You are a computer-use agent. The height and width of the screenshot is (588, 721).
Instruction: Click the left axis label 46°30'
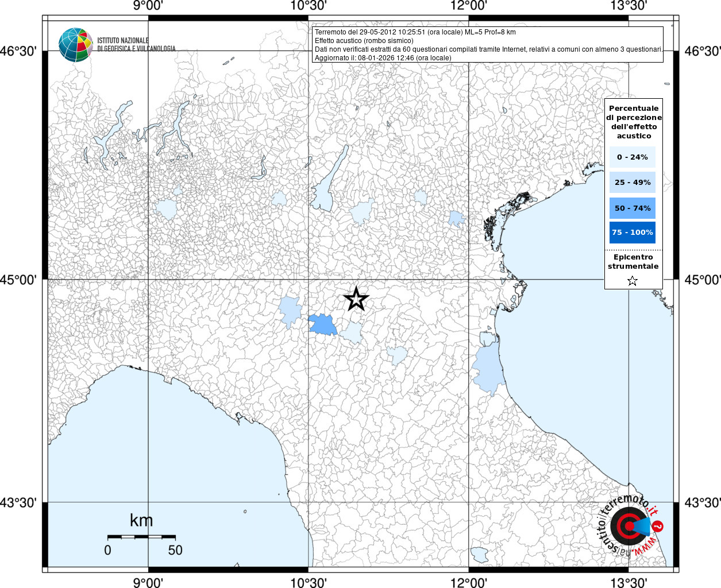tap(18, 52)
